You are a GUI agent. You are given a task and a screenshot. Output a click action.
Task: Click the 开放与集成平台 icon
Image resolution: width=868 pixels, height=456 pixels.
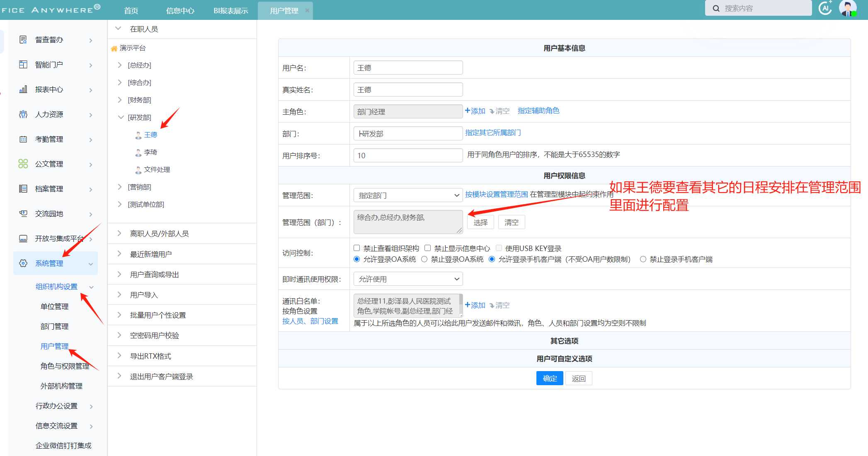(x=23, y=239)
